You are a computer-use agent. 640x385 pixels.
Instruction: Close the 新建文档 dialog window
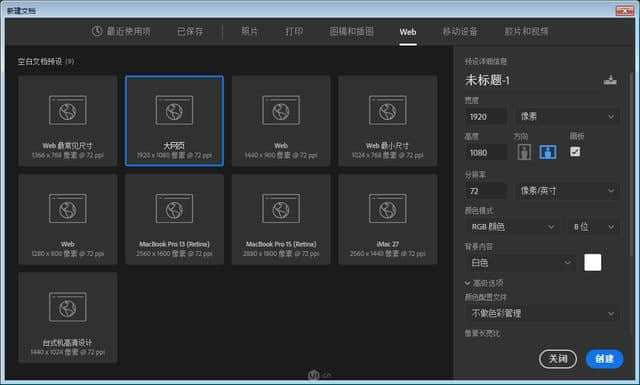(x=624, y=11)
